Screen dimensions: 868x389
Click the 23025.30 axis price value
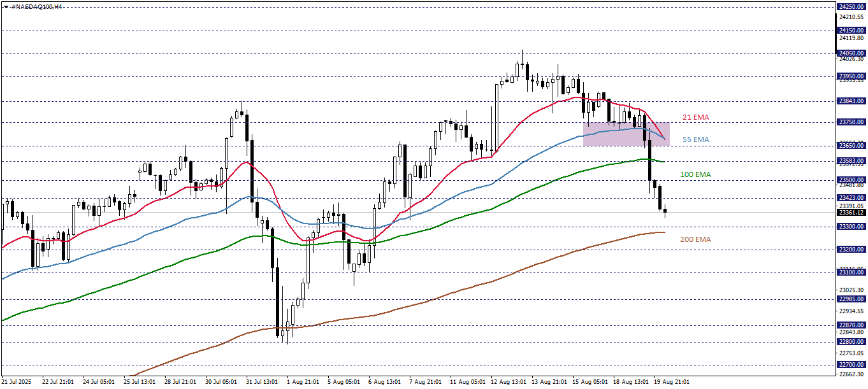(x=852, y=290)
